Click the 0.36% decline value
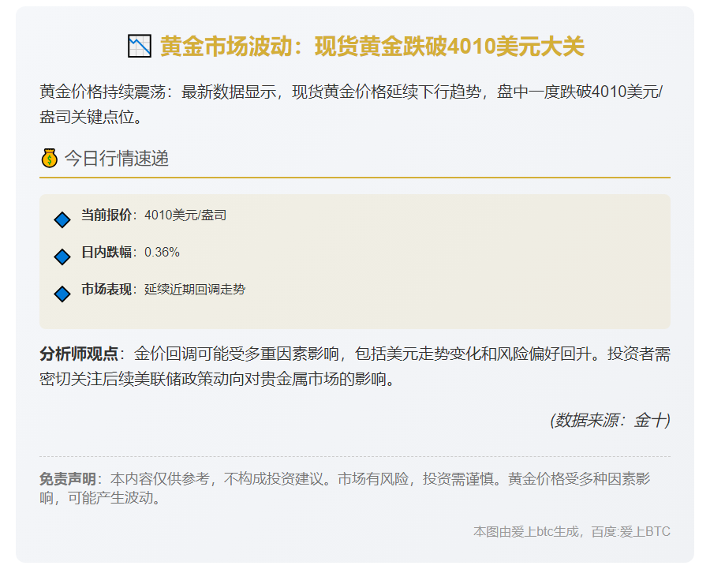 pyautogui.click(x=162, y=252)
